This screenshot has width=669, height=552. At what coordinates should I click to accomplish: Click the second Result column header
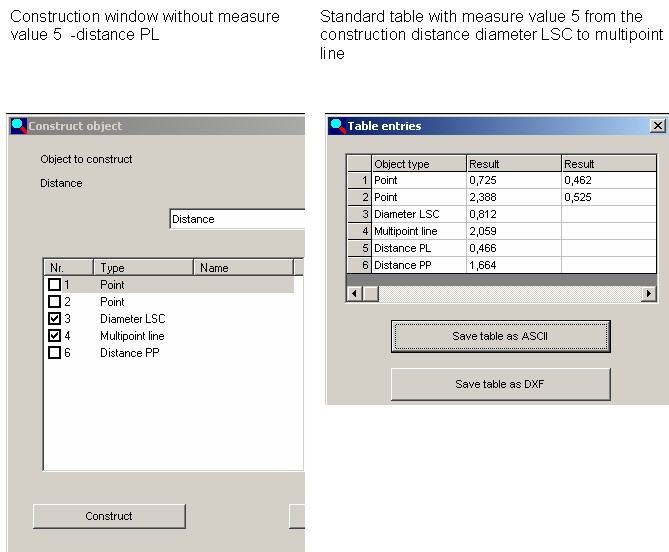click(609, 164)
